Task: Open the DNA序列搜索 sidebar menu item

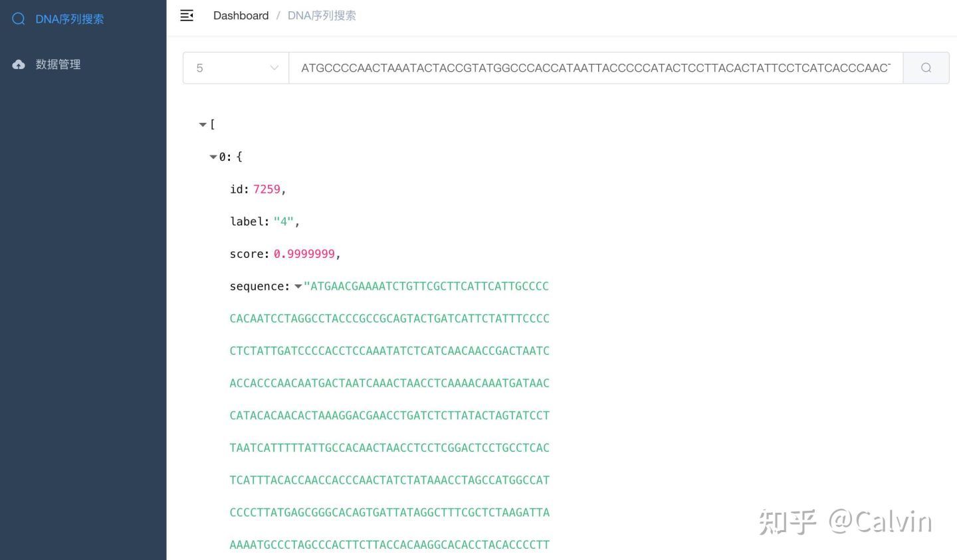Action: pos(83,19)
